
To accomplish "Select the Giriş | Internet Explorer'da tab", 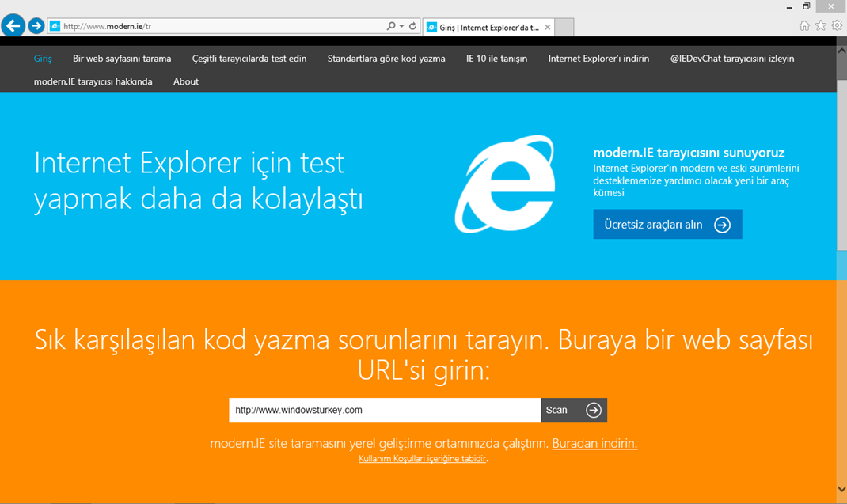I will (x=489, y=27).
